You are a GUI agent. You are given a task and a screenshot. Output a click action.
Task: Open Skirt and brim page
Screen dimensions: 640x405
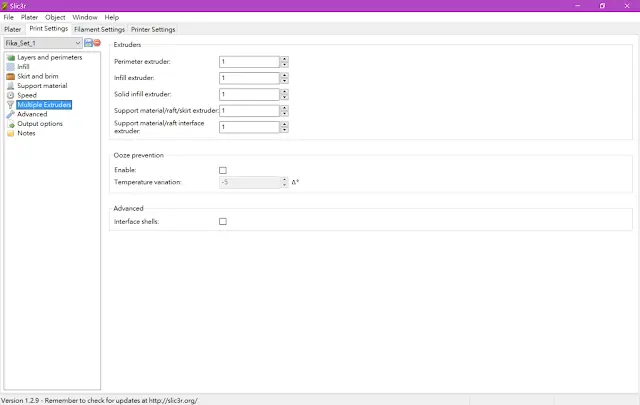coord(38,76)
